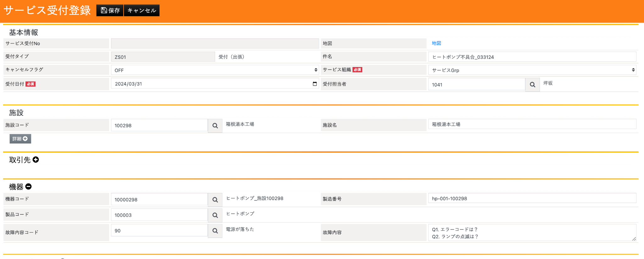
Task: Expand 取引先 section with plus icon
Action: pyautogui.click(x=36, y=160)
